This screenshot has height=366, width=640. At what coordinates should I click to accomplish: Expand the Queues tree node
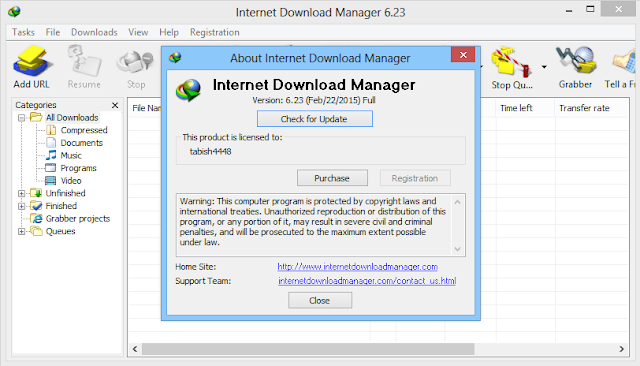22,231
